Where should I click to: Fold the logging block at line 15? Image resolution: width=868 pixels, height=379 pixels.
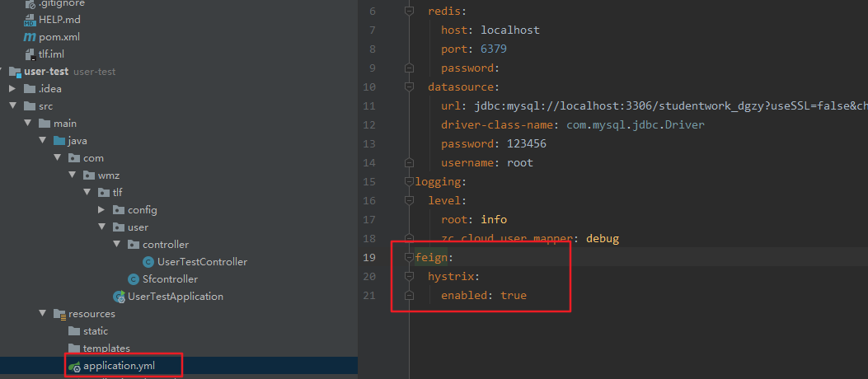[x=409, y=181]
